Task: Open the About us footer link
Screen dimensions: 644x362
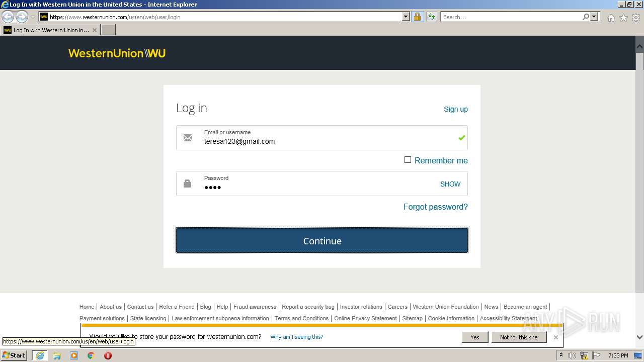Action: pyautogui.click(x=111, y=307)
